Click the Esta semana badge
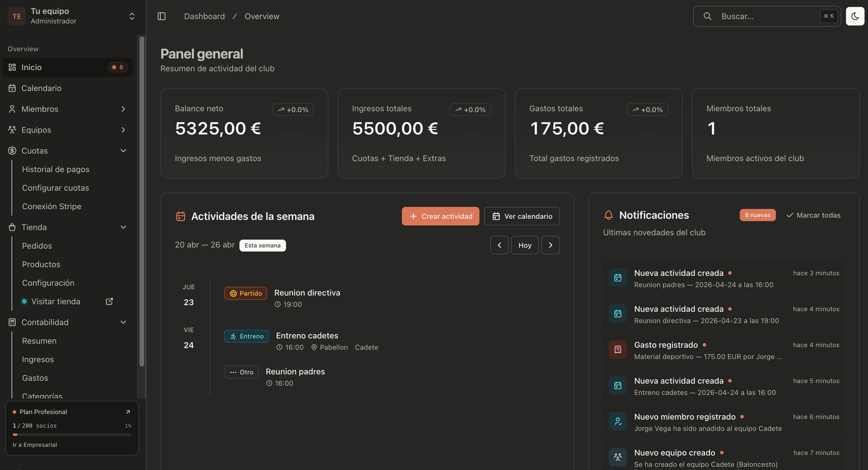The image size is (868, 470). [x=263, y=245]
